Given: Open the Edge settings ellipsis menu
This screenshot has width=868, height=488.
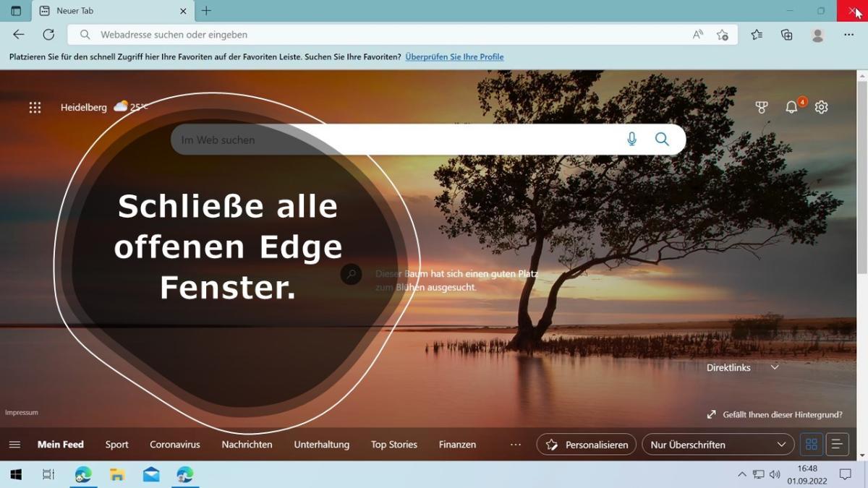Looking at the screenshot, I should pos(849,35).
